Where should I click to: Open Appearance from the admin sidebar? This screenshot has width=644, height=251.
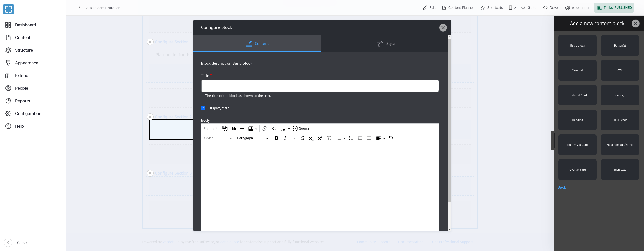(x=27, y=63)
